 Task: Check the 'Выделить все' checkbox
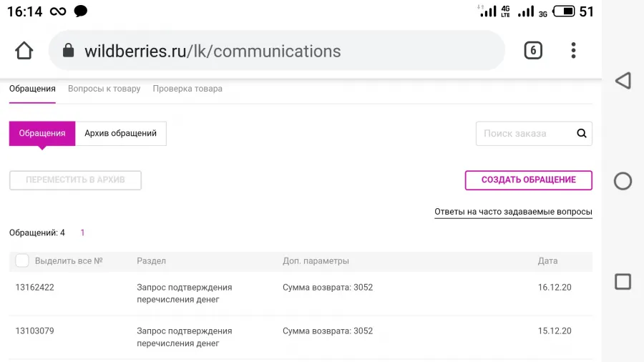(22, 260)
